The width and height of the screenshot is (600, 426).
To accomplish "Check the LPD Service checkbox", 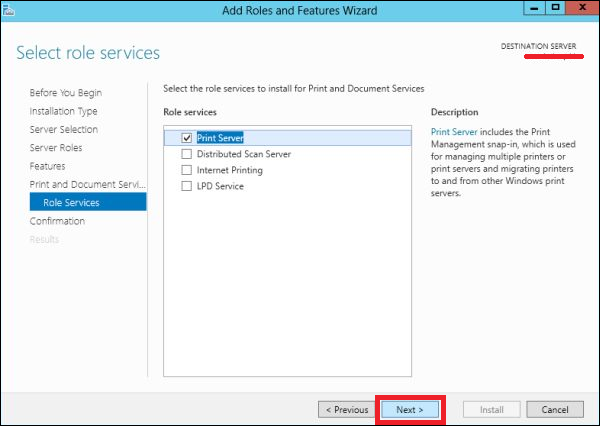I will click(186, 186).
